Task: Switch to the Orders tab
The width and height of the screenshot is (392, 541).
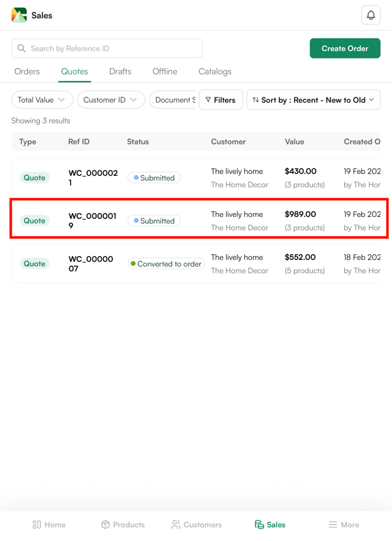Action: click(x=27, y=71)
